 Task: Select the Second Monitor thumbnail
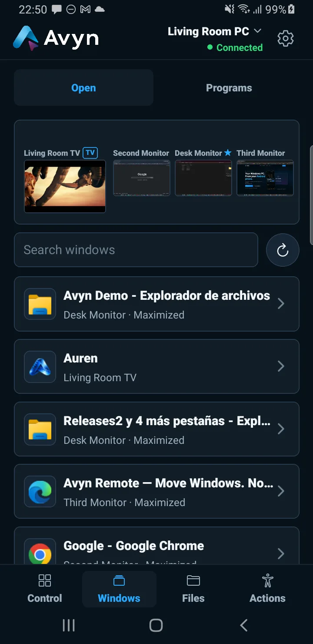pos(142,178)
